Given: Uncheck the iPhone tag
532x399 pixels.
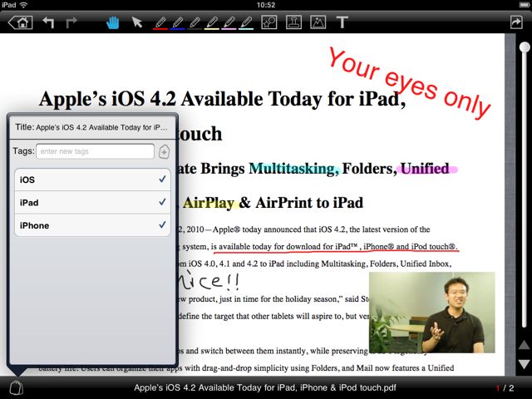Looking at the screenshot, I should coord(92,225).
